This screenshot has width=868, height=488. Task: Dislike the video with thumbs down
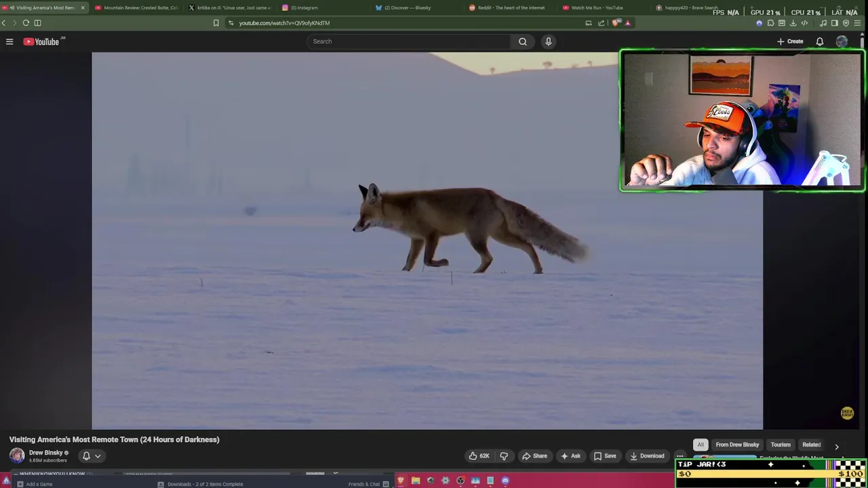coord(504,456)
